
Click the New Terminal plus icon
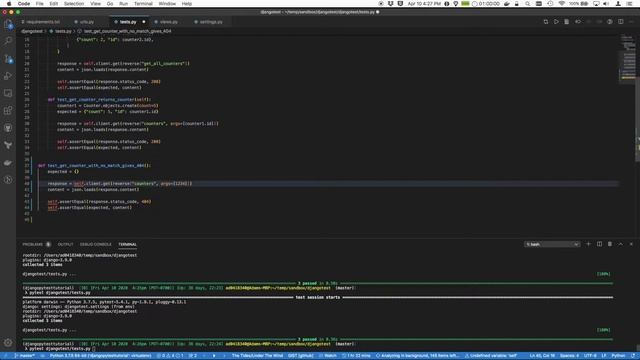coord(588,244)
